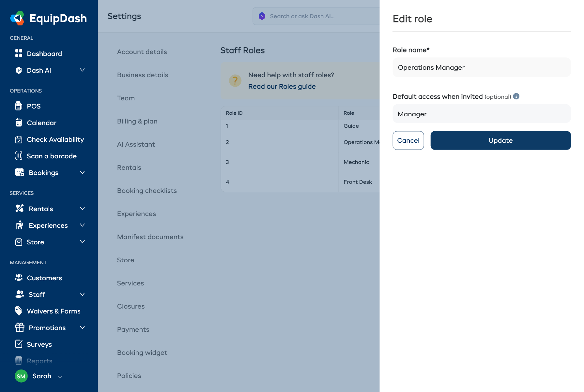Click the Dash AI icon in search bar

262,16
